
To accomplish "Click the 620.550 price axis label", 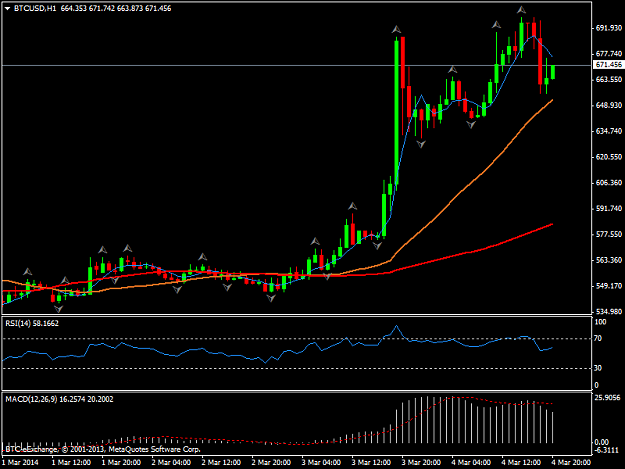I will pyautogui.click(x=609, y=157).
